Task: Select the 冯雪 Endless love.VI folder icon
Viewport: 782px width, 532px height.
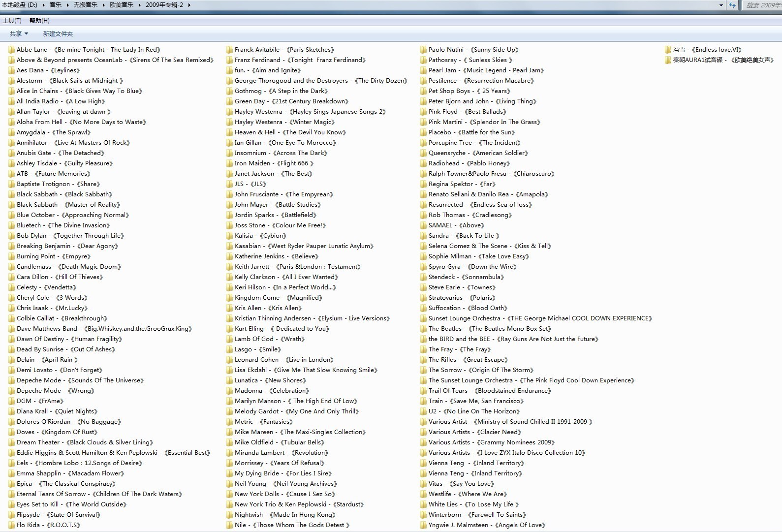Action: pyautogui.click(x=668, y=50)
